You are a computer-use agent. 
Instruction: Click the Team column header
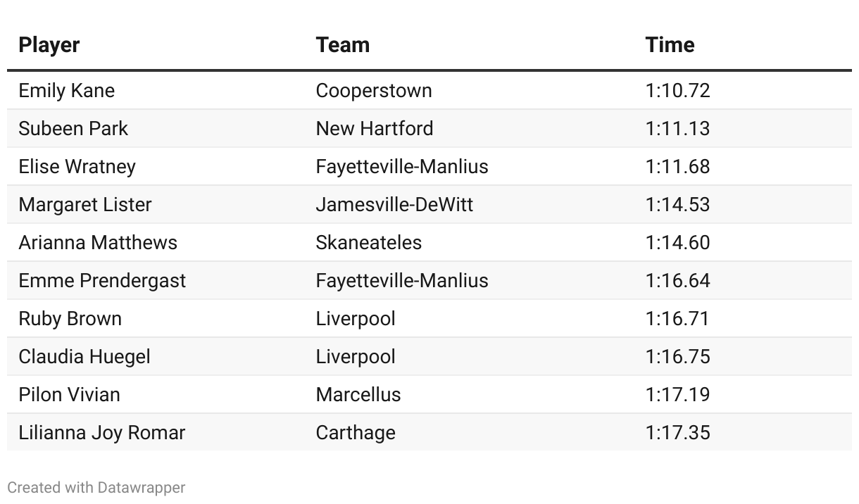(x=343, y=45)
